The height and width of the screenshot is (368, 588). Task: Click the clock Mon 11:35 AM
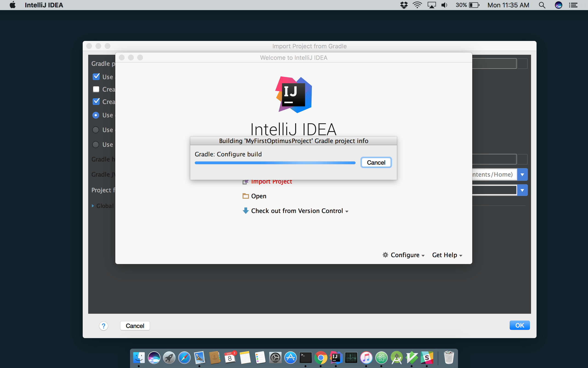[x=508, y=5]
